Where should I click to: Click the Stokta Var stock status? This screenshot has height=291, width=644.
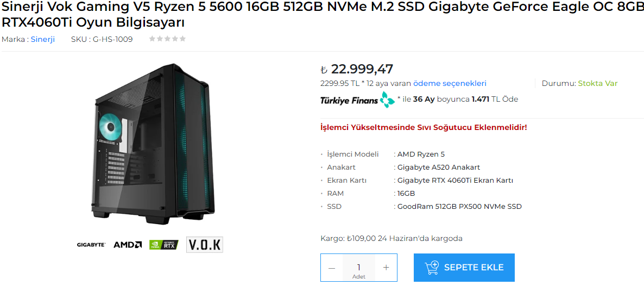point(598,83)
